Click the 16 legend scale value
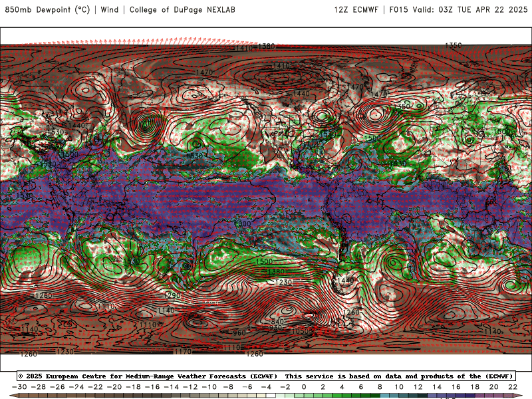Viewport: 532px width, 399px height. [x=456, y=387]
